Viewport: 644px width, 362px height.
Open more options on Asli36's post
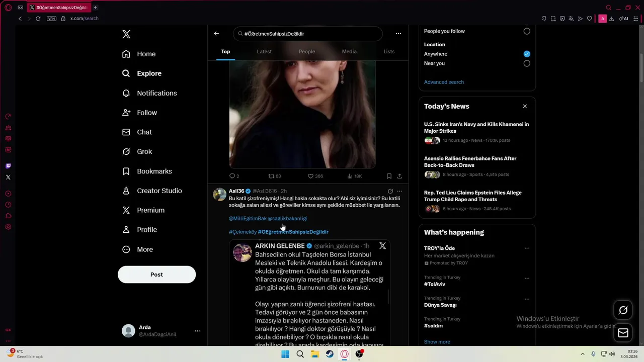[x=399, y=191]
